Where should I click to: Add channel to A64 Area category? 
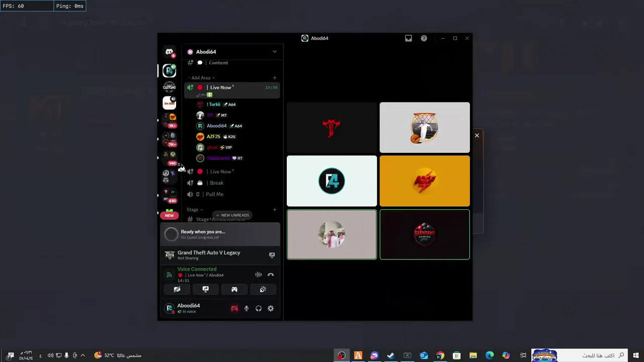point(275,78)
